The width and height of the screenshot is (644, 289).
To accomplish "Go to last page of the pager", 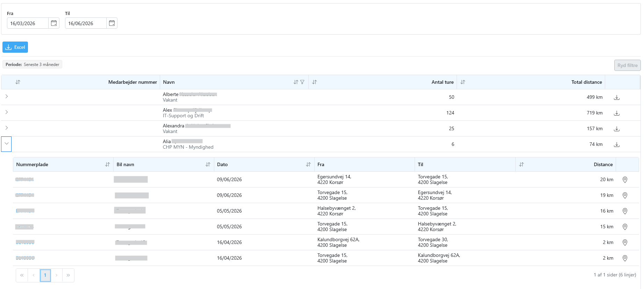I will click(x=68, y=275).
